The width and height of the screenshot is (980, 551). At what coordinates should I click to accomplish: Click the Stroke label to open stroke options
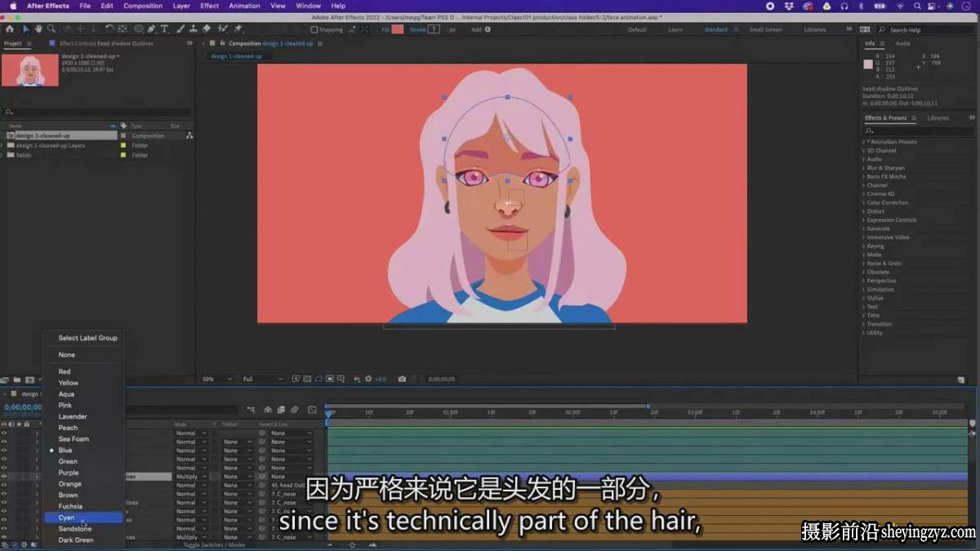click(x=417, y=29)
